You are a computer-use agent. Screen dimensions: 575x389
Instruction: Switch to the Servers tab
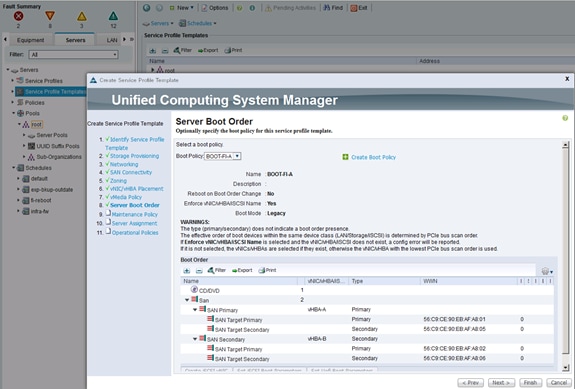[x=75, y=40]
